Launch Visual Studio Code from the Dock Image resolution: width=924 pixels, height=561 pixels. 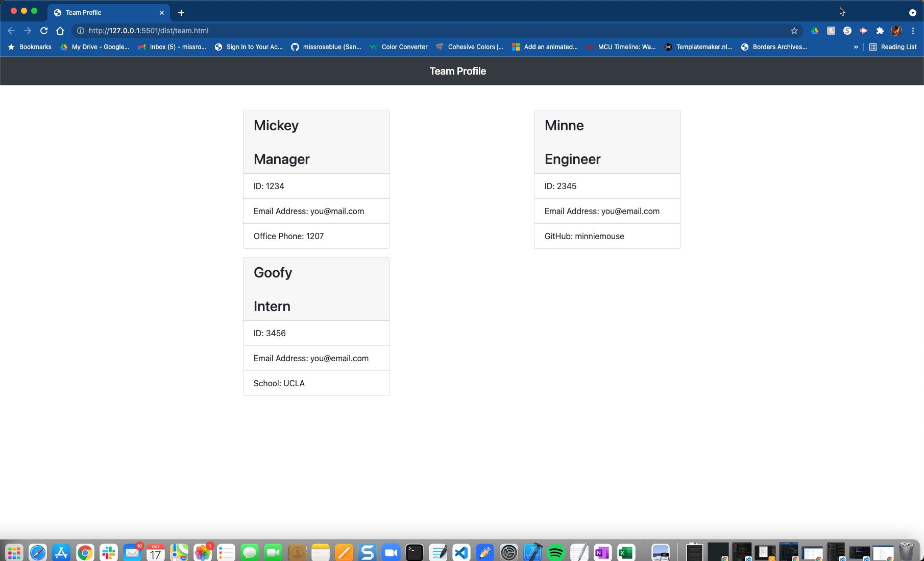pyautogui.click(x=461, y=552)
